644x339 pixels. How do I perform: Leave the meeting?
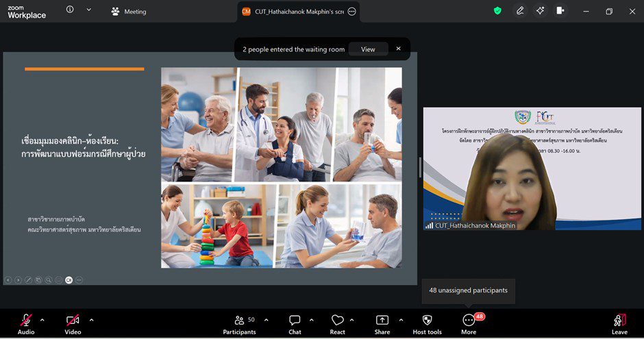pyautogui.click(x=619, y=323)
